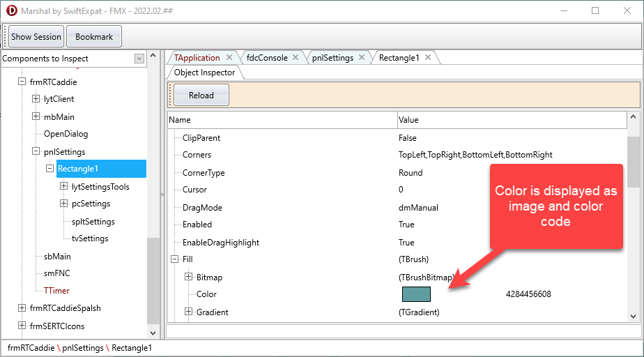Close the TApplication tab
This screenshot has height=357, width=644.
click(229, 58)
